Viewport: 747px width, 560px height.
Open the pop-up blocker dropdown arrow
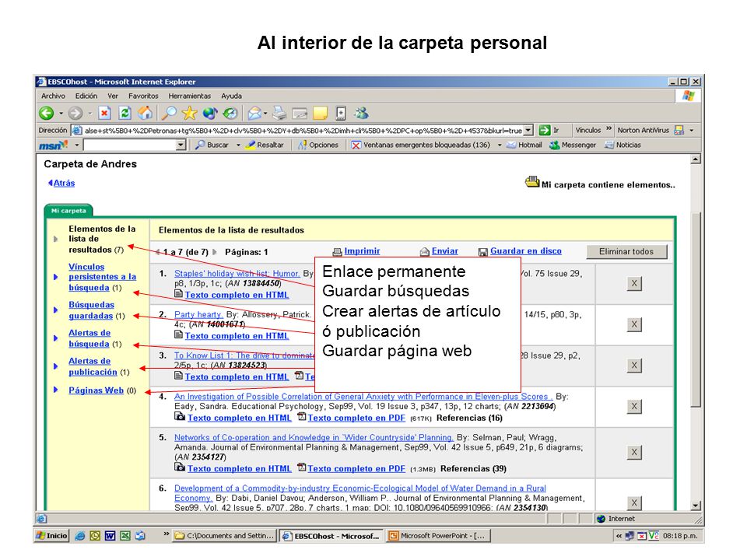[x=500, y=145]
